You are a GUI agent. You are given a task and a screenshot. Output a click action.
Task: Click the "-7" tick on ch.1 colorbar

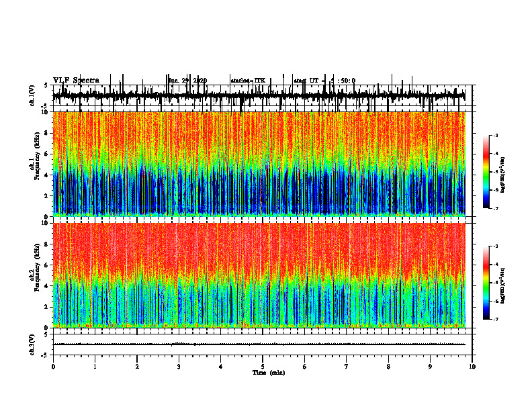tap(495, 209)
